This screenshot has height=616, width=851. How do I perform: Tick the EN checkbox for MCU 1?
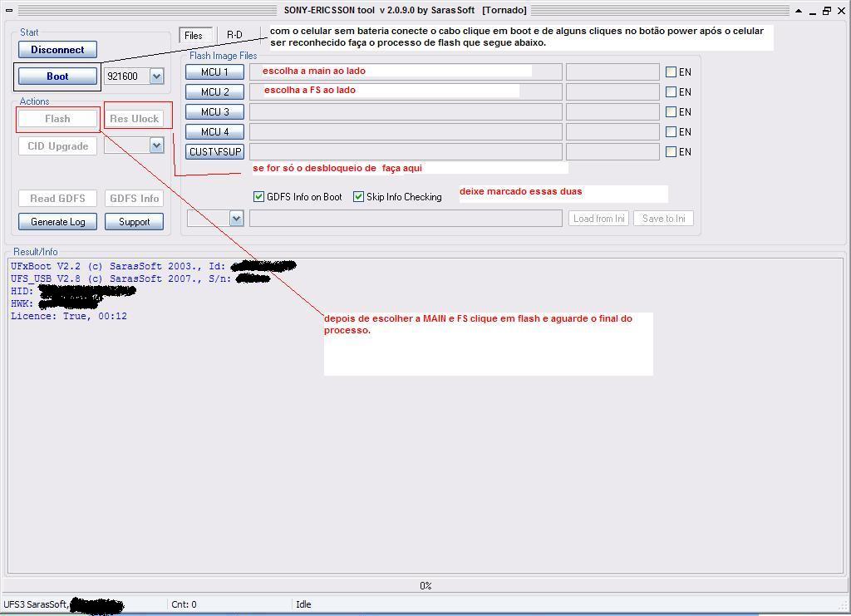click(671, 71)
